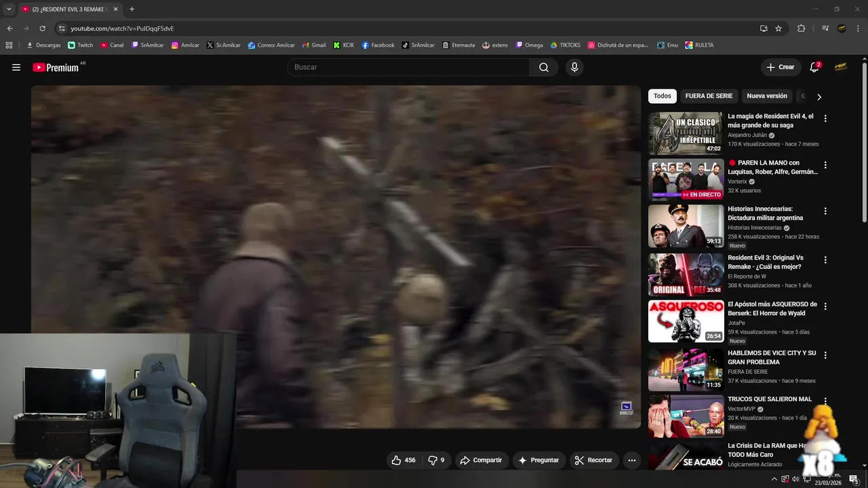Click the search magnifier button
The height and width of the screenshot is (488, 868).
[x=544, y=67]
